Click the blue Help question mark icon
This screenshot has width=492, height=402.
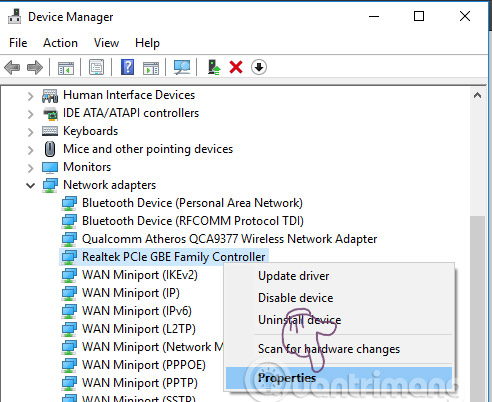(x=127, y=67)
